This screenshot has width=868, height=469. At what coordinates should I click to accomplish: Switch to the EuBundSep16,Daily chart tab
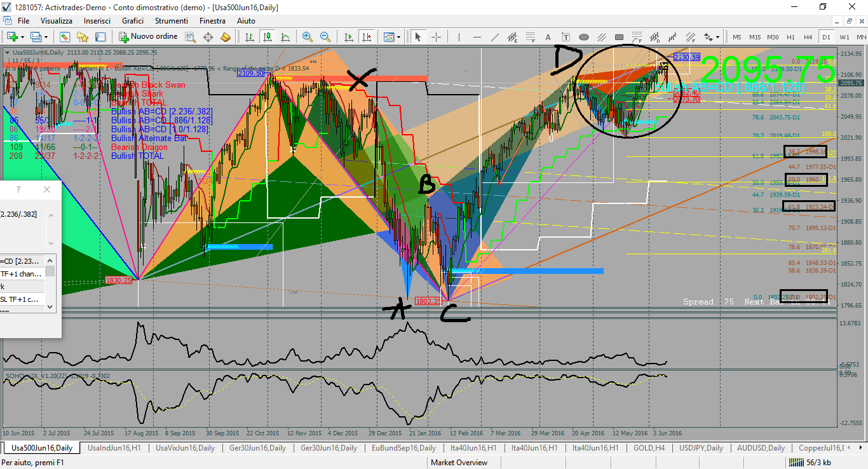coord(404,448)
